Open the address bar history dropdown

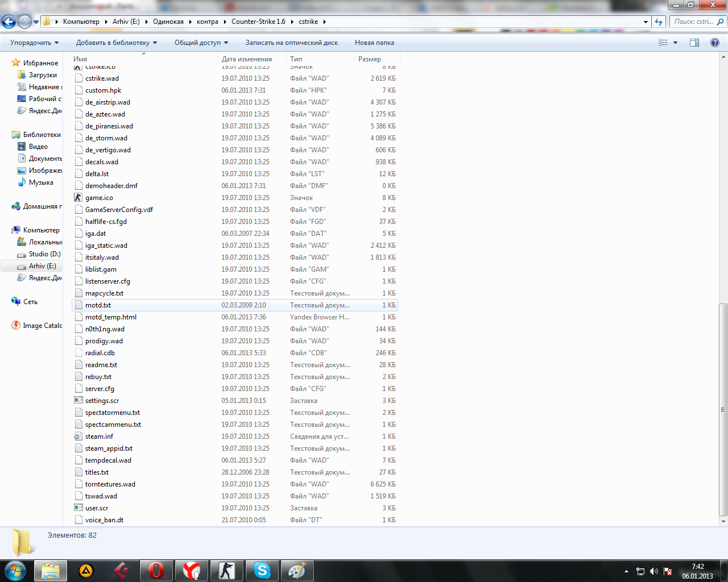coord(646,22)
